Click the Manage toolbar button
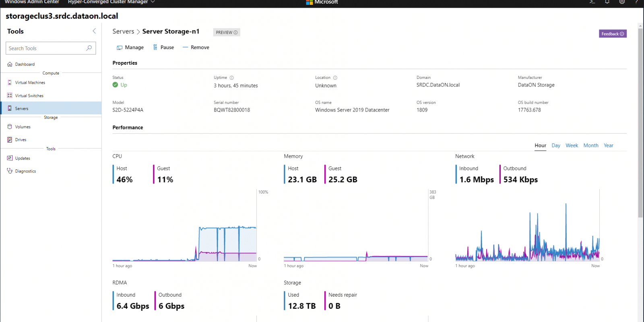The image size is (644, 322). [x=130, y=47]
